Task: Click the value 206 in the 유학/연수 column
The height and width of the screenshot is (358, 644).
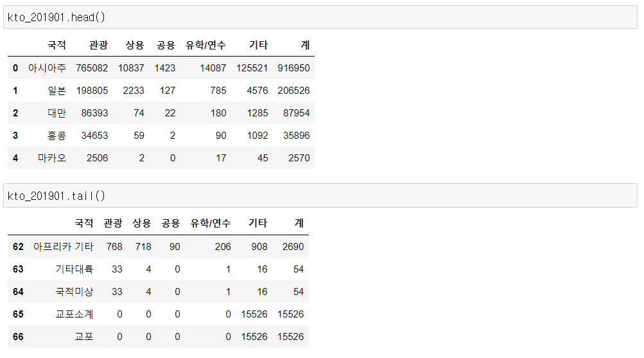Action: click(x=223, y=247)
